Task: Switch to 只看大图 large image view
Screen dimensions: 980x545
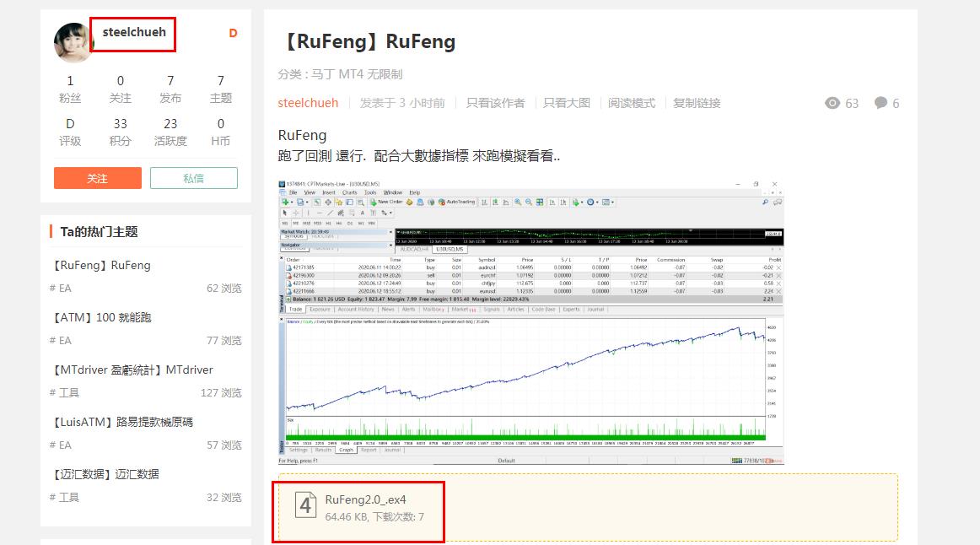Action: pyautogui.click(x=566, y=103)
